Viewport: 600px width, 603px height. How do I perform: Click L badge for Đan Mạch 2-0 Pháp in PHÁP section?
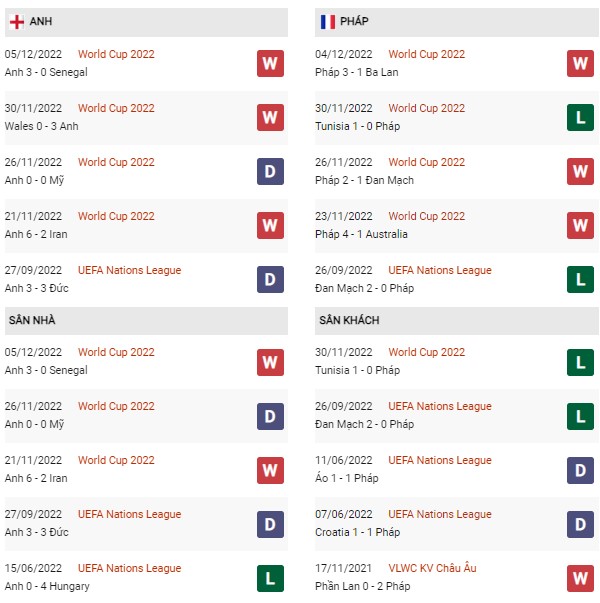coord(581,280)
